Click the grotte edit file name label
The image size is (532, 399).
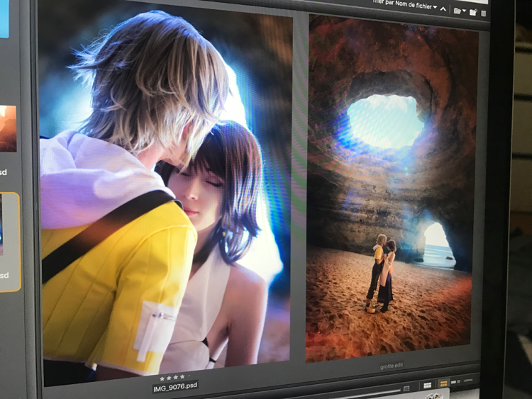pyautogui.click(x=392, y=366)
